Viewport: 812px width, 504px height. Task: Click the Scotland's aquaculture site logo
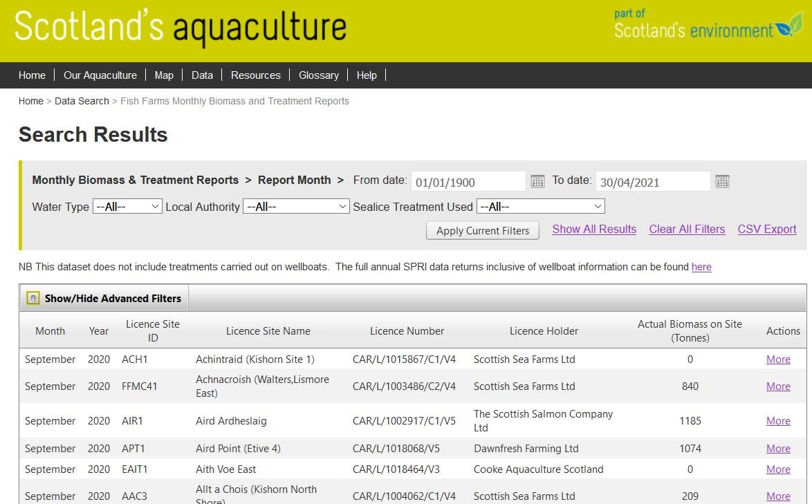[x=181, y=28]
